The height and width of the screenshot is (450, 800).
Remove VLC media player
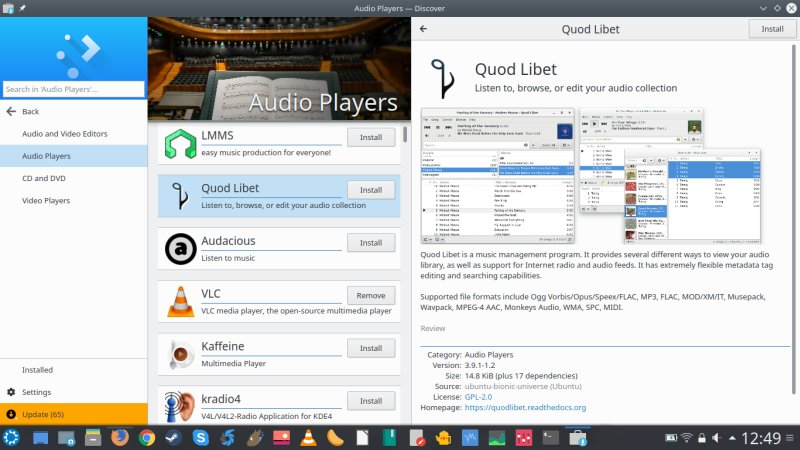370,295
